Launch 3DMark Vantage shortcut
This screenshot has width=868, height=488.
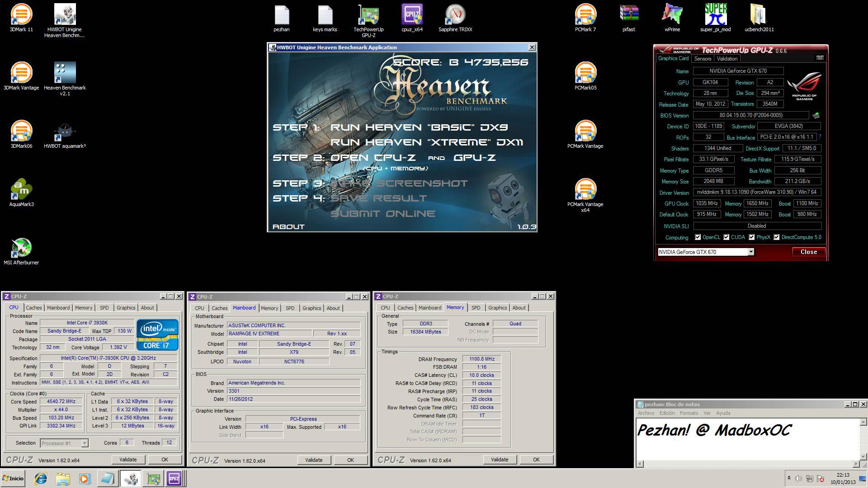[x=21, y=76]
